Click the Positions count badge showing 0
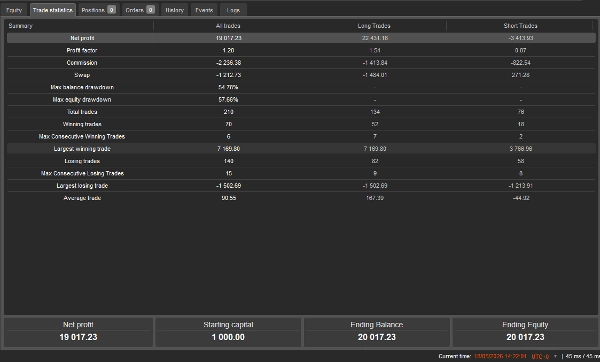This screenshot has height=362, width=600. pyautogui.click(x=111, y=10)
